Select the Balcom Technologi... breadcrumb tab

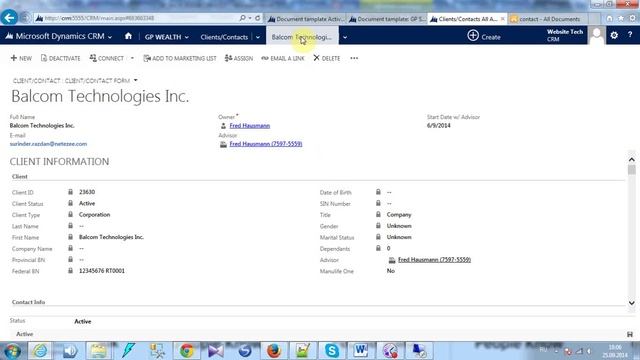[302, 37]
